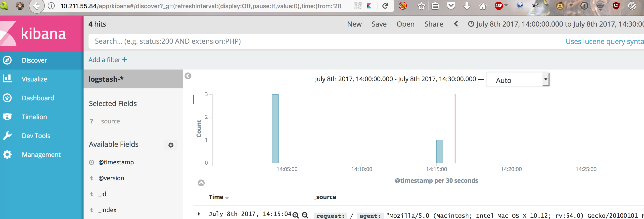Screen dimensions: 644x219
Task: Open the Kibana page action icon in address bar
Action: (369, 6)
